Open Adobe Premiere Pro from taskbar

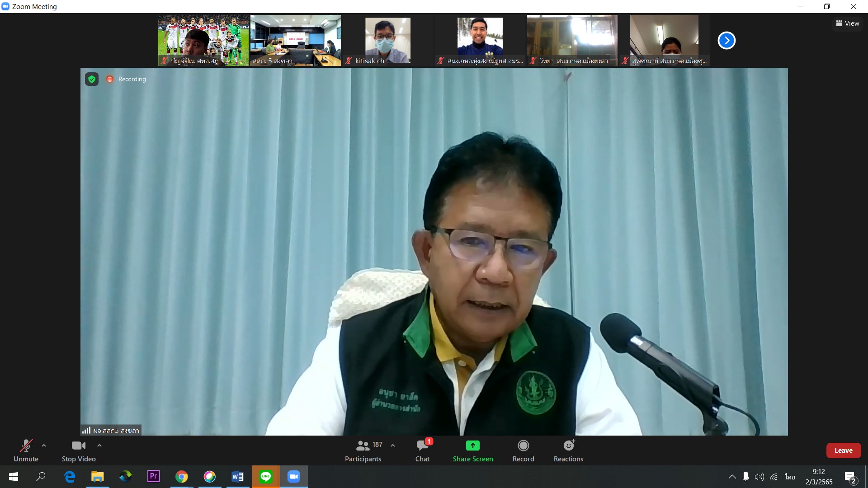pyautogui.click(x=154, y=476)
